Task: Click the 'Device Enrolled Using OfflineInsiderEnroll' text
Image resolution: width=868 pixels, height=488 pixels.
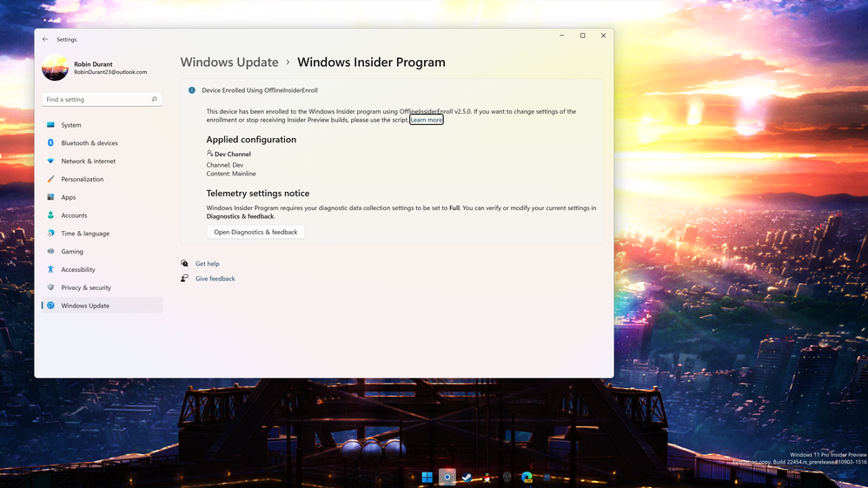Action: tap(260, 90)
